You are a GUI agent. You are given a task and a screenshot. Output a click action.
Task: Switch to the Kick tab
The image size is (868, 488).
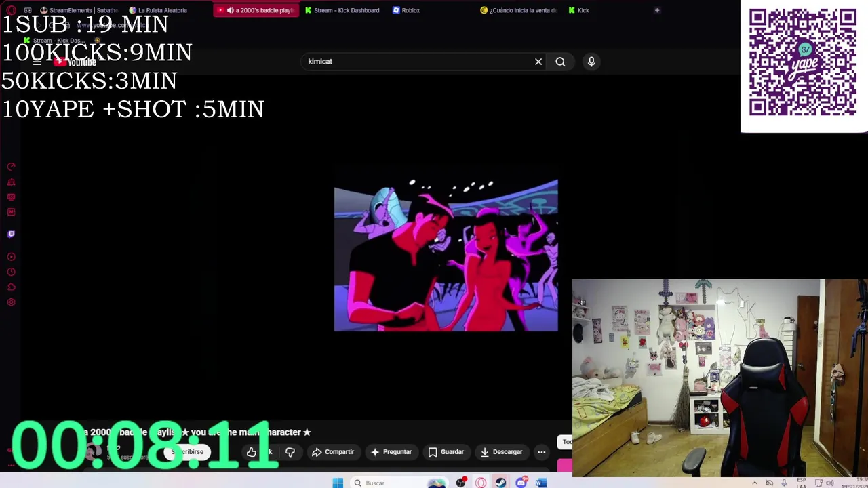[579, 10]
